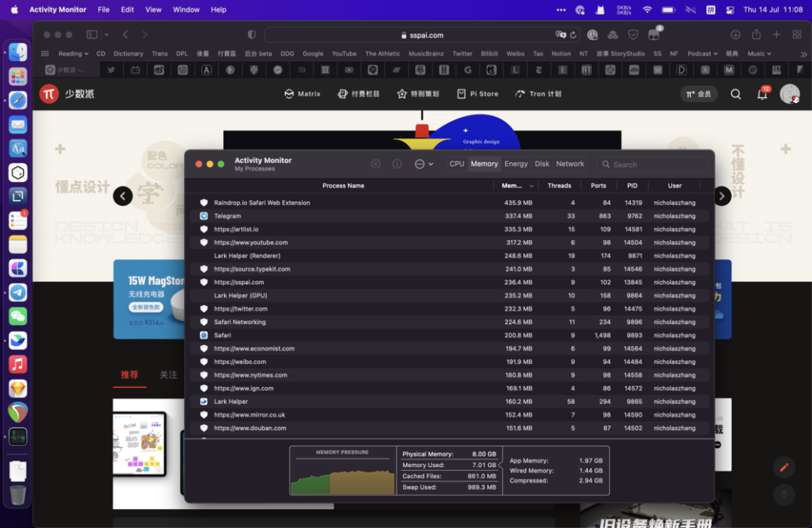
Task: Open Matrix link on sspai site
Action: tap(302, 94)
